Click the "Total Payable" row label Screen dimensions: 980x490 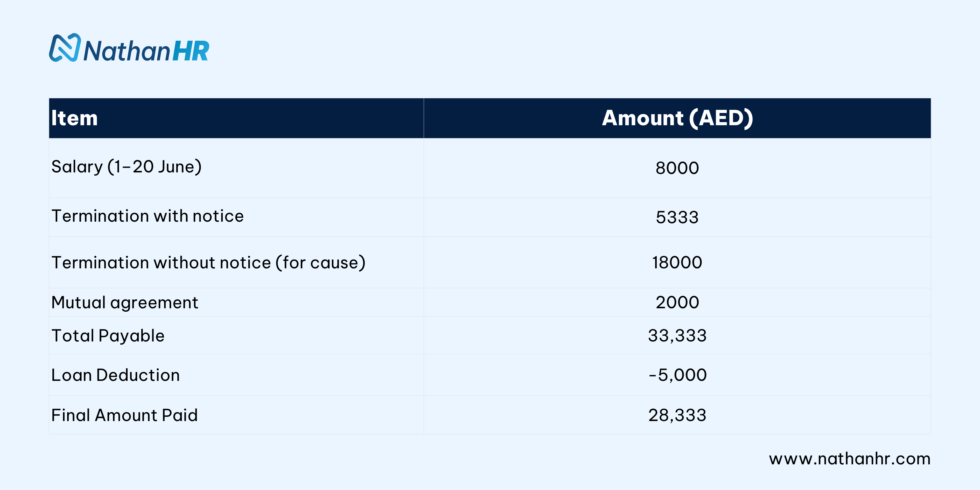click(108, 335)
